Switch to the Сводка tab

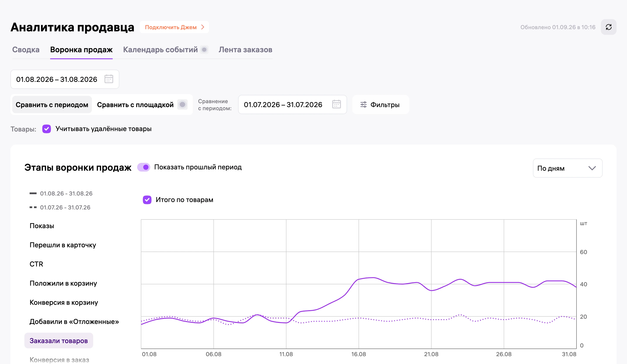click(26, 50)
